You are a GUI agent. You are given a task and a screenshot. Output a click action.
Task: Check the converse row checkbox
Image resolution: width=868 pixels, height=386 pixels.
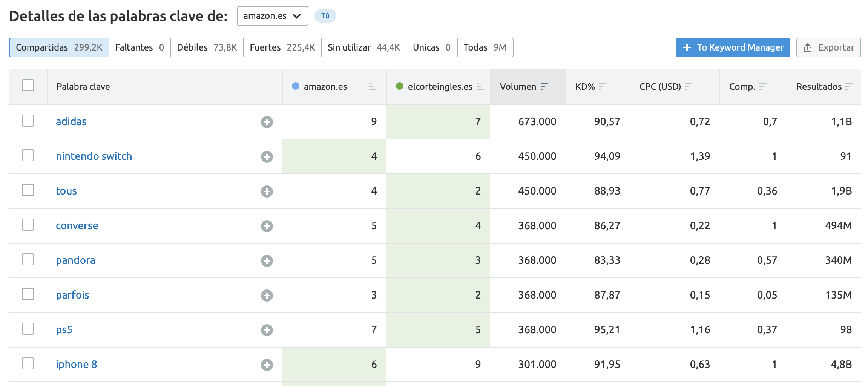point(28,225)
